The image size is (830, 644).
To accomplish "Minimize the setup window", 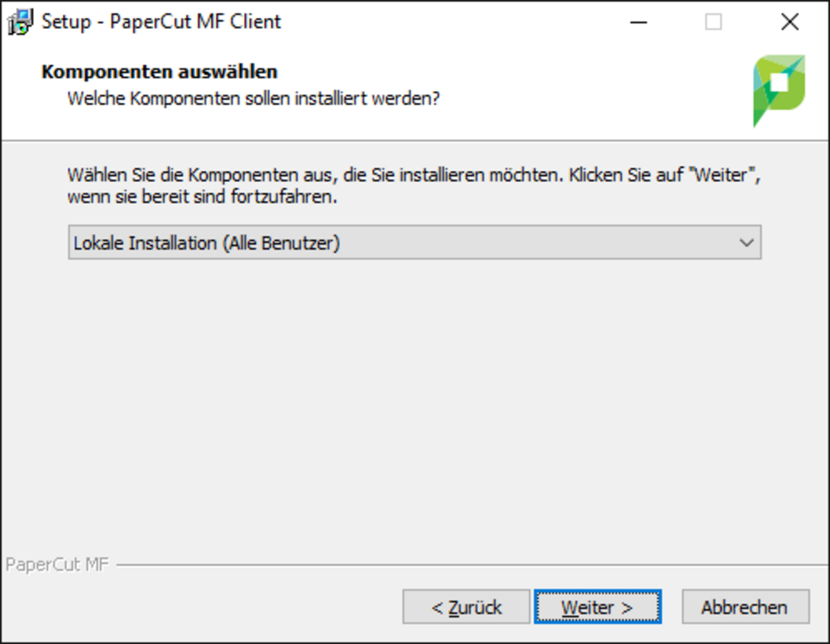I will pyautogui.click(x=639, y=22).
